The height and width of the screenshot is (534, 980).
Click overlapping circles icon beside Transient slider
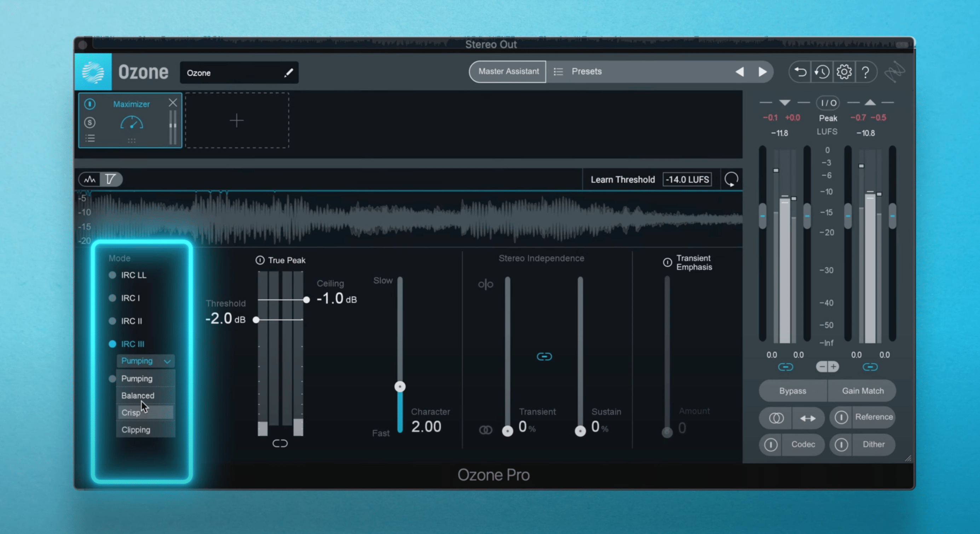pyautogui.click(x=485, y=430)
